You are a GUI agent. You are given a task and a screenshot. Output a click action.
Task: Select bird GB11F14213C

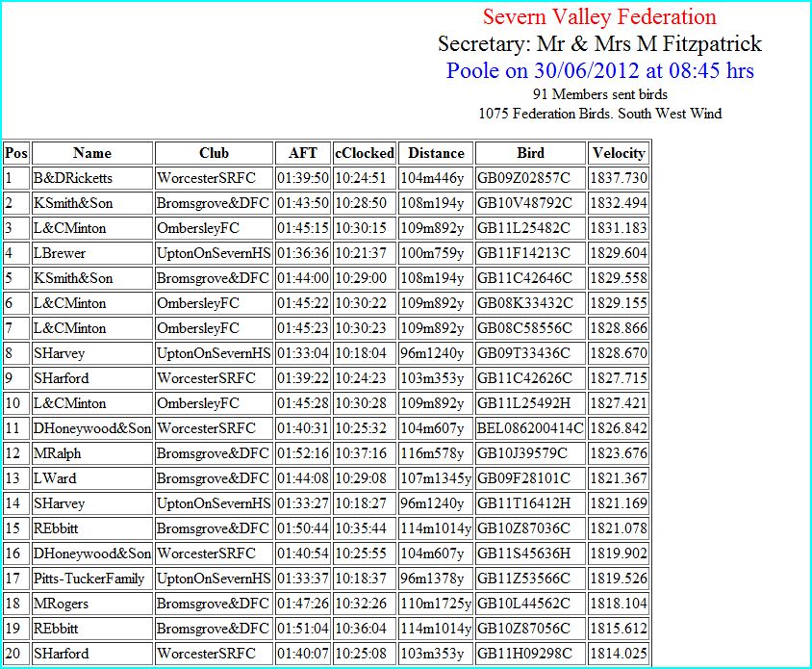click(523, 253)
